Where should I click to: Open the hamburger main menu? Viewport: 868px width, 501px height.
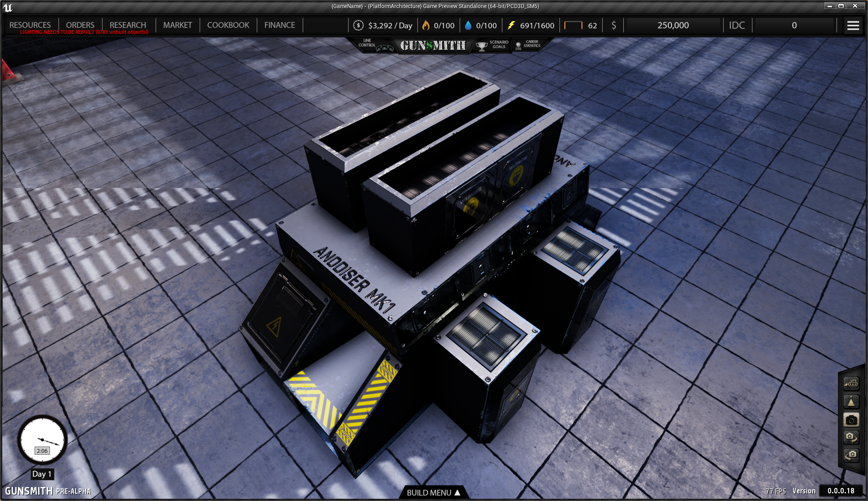853,25
